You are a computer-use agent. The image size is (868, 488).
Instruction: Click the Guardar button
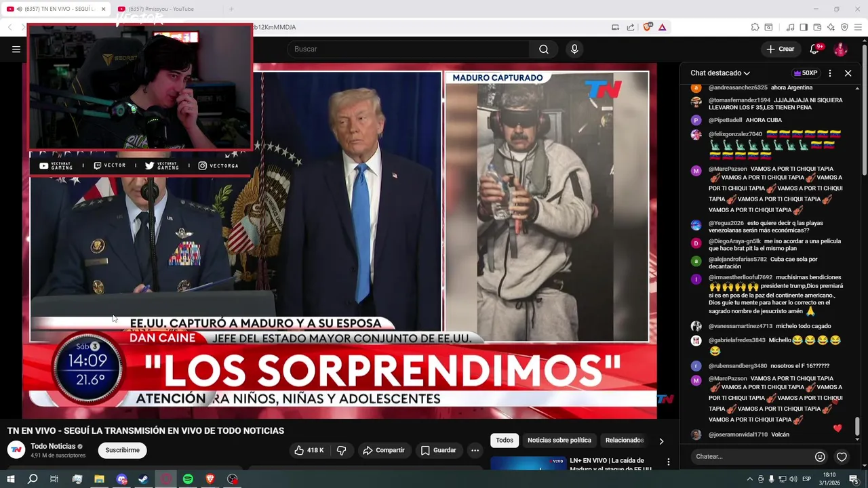tap(438, 450)
